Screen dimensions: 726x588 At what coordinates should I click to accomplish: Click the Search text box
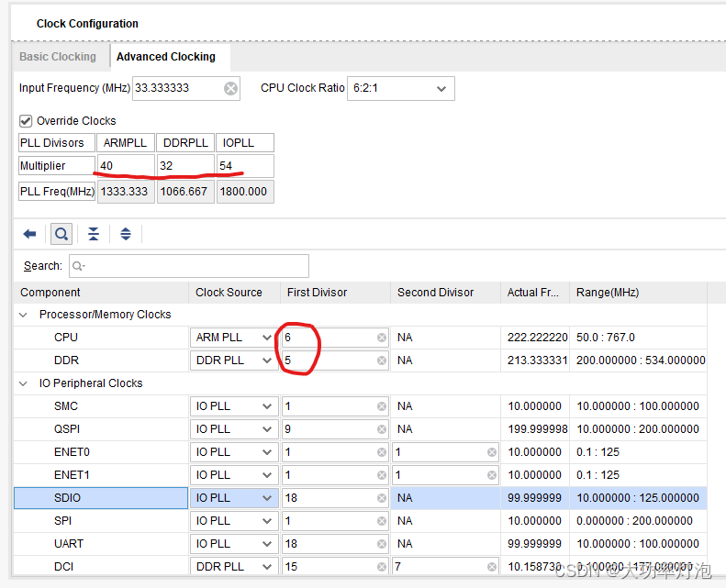(x=189, y=266)
